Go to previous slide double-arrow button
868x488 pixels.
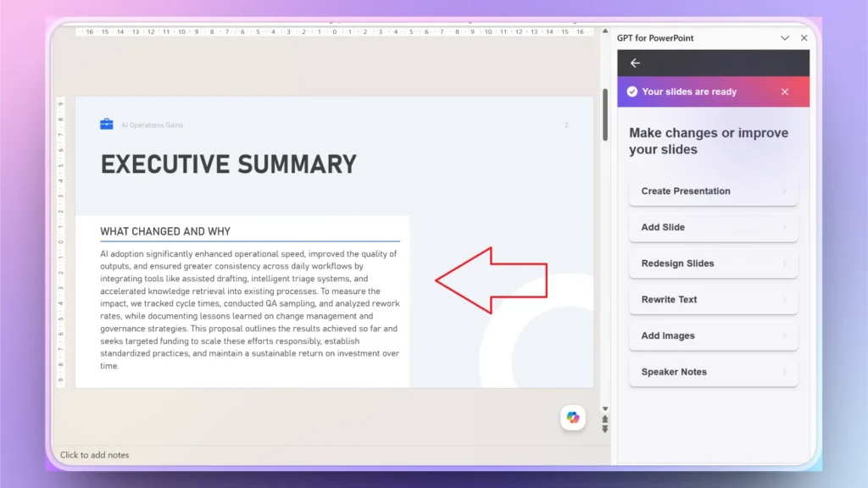[x=605, y=419]
